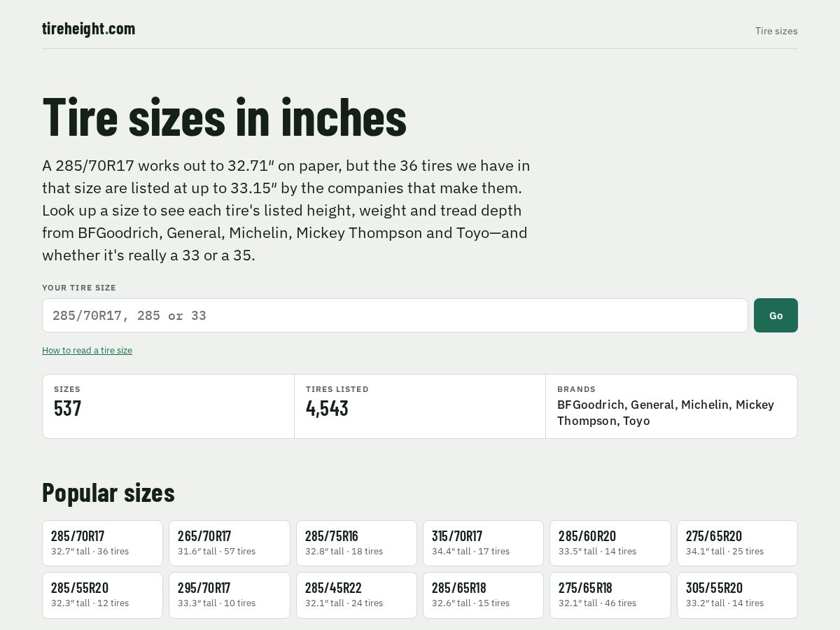Select the Popular sizes heading
Image resolution: width=840 pixels, height=630 pixels.
108,493
